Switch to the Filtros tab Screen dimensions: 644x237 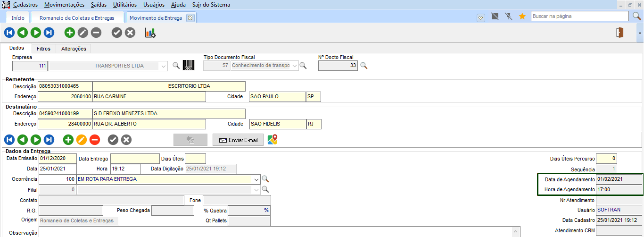(43, 49)
